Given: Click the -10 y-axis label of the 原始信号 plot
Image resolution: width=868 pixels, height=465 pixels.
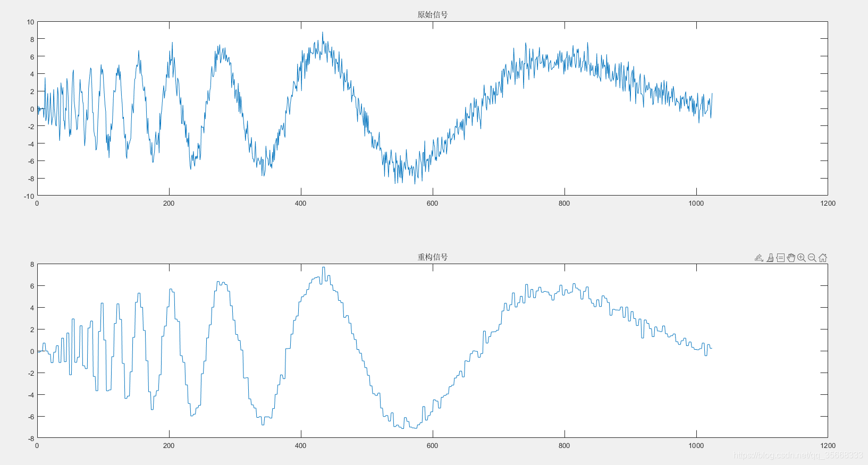Looking at the screenshot, I should [x=29, y=196].
